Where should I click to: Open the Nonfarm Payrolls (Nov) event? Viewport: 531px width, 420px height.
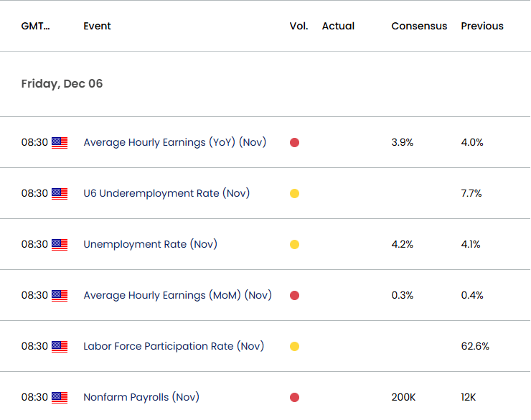pos(141,397)
